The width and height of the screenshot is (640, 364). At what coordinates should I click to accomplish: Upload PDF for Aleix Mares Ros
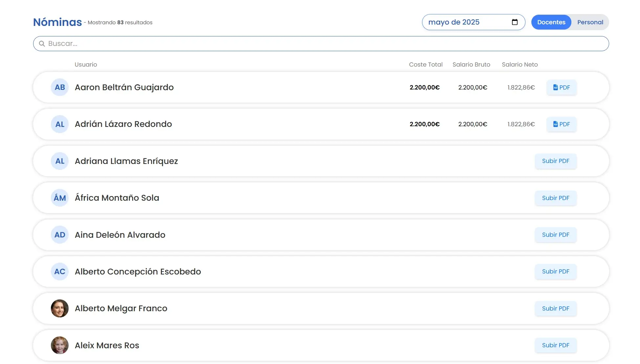555,345
